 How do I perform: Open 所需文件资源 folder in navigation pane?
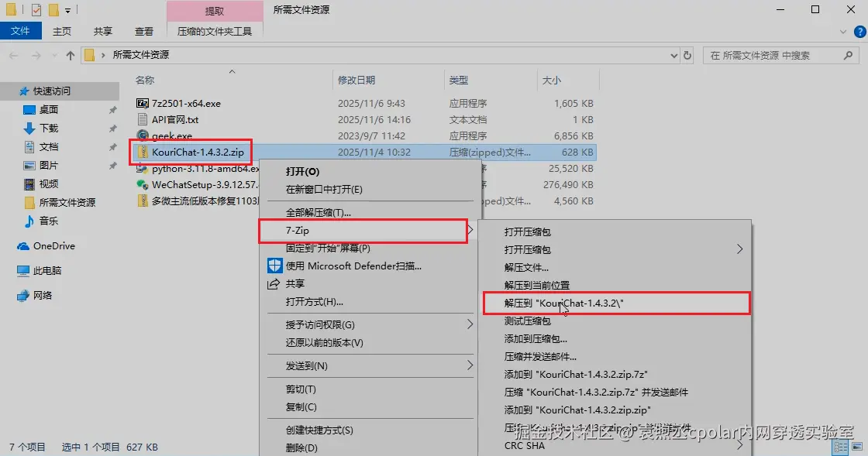point(67,202)
